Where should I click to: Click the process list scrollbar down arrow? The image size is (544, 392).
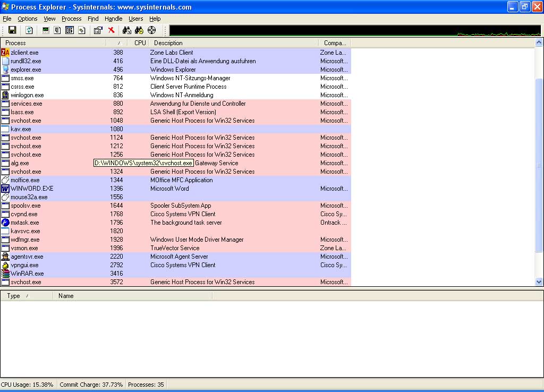[x=539, y=282]
